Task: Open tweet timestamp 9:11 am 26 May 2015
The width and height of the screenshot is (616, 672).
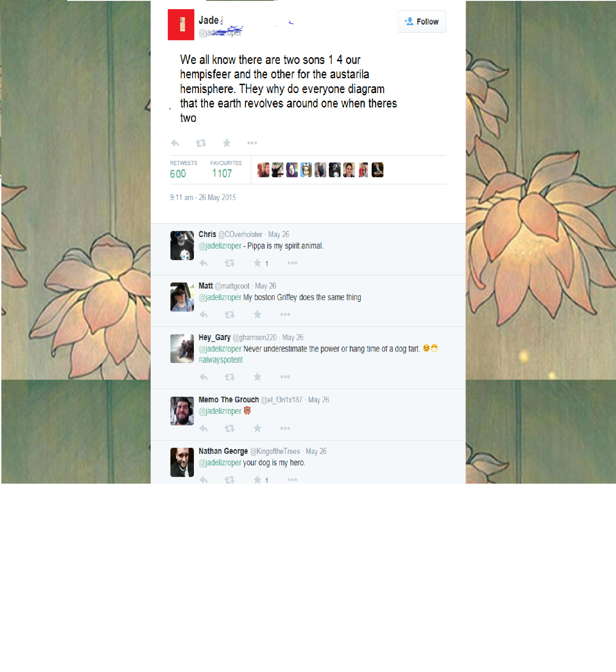Action: pos(203,197)
